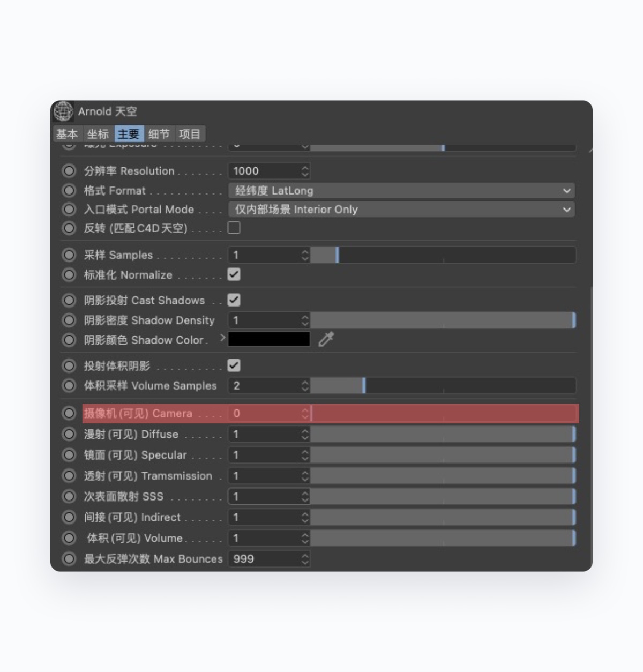Click animation dot next to Volume Samples
Image resolution: width=643 pixels, height=672 pixels.
pyautogui.click(x=69, y=386)
